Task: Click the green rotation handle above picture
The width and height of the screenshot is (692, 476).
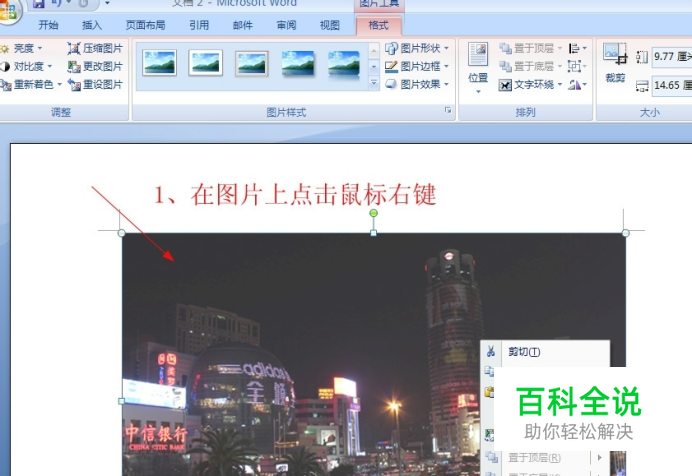Action: (x=373, y=214)
